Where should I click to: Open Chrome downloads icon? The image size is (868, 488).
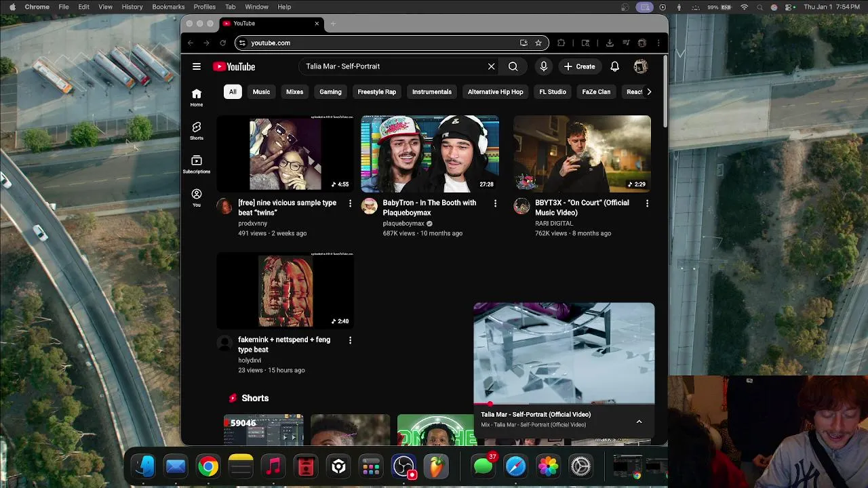610,43
